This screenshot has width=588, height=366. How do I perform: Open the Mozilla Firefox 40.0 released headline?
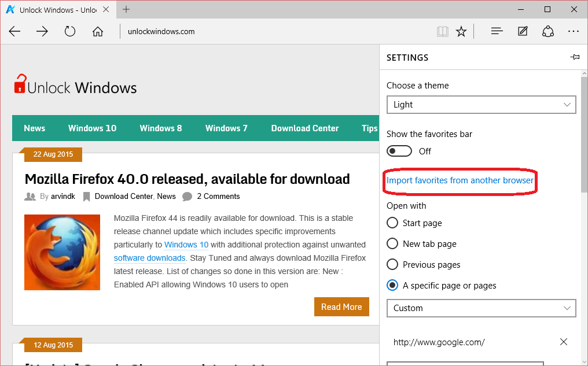tap(187, 179)
